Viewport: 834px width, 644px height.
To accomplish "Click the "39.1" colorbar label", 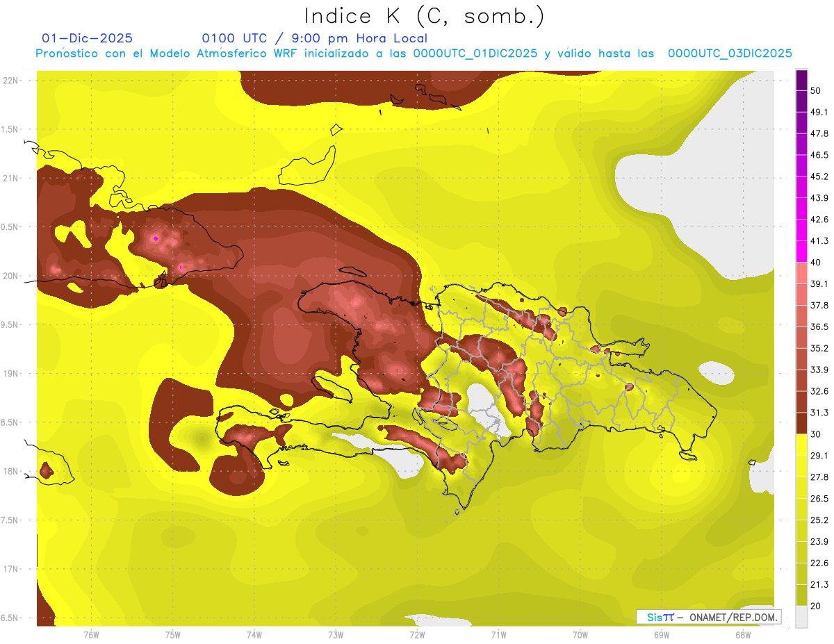I will [x=819, y=284].
